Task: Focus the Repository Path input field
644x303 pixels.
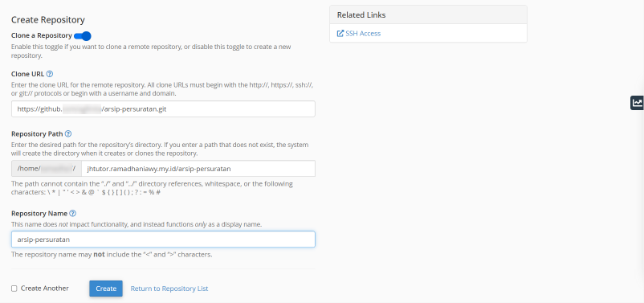Action: pos(198,169)
